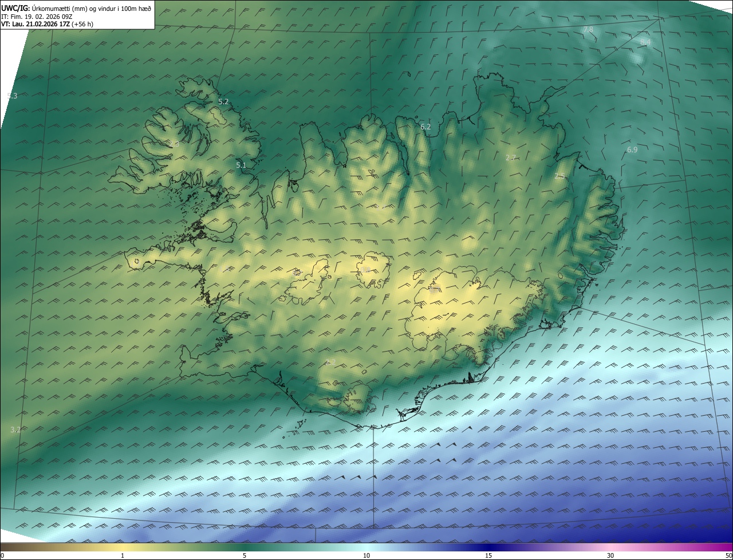Click the 3.2 value on the map

(x=15, y=429)
